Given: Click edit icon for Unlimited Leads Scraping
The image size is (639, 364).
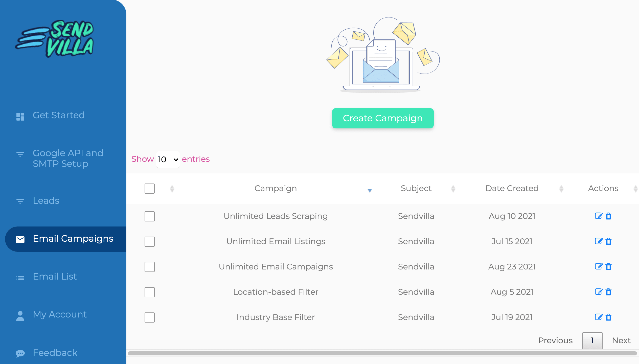Looking at the screenshot, I should 599,216.
